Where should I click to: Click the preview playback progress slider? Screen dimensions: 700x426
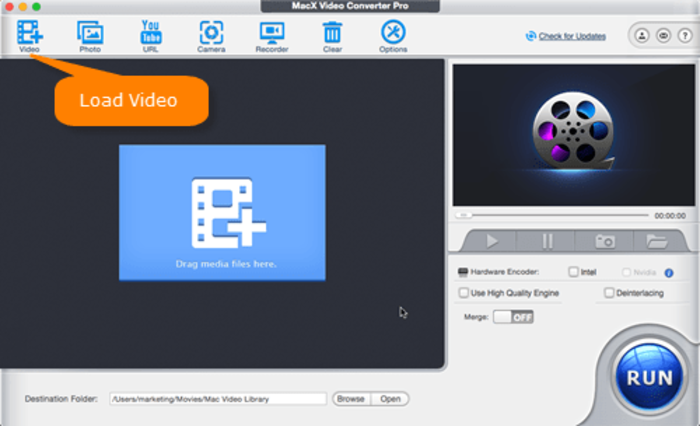point(552,215)
